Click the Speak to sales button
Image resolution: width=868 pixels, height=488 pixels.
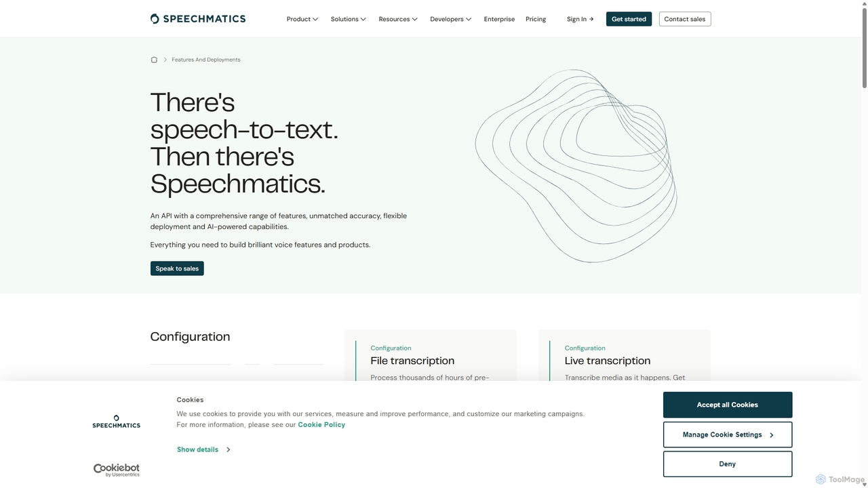(x=177, y=268)
